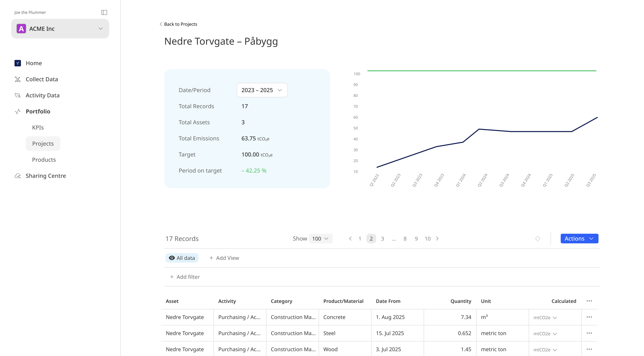Viewport: 644px width, 356px height.
Task: Expand mtCO2e unit dropdown in Steel row
Action: tap(545, 334)
